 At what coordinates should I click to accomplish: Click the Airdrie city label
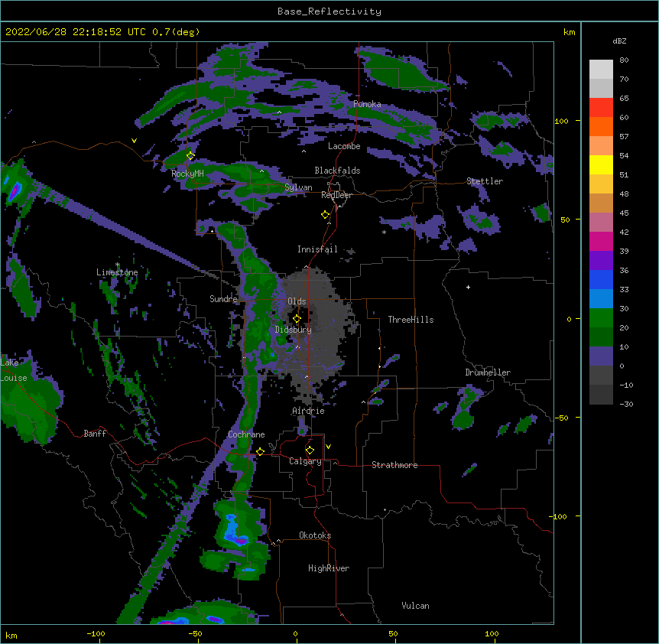point(309,411)
